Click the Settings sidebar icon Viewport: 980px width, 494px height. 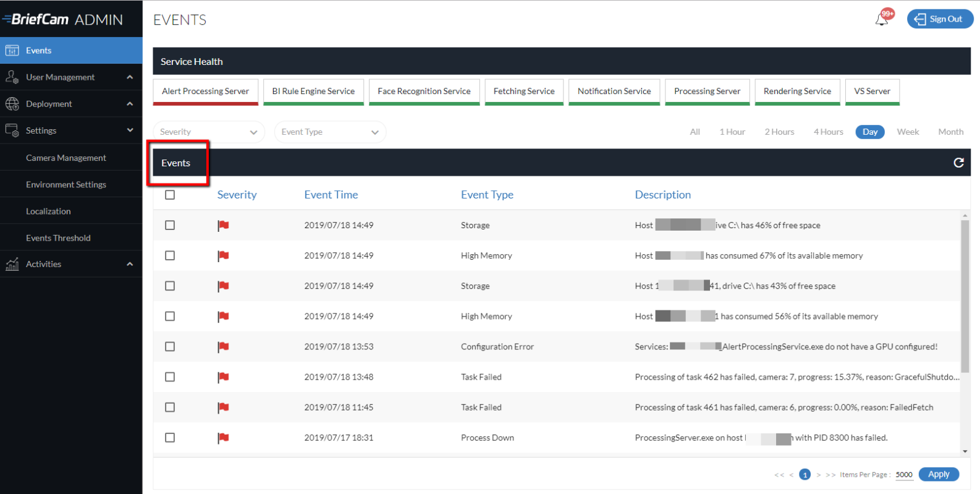(12, 130)
